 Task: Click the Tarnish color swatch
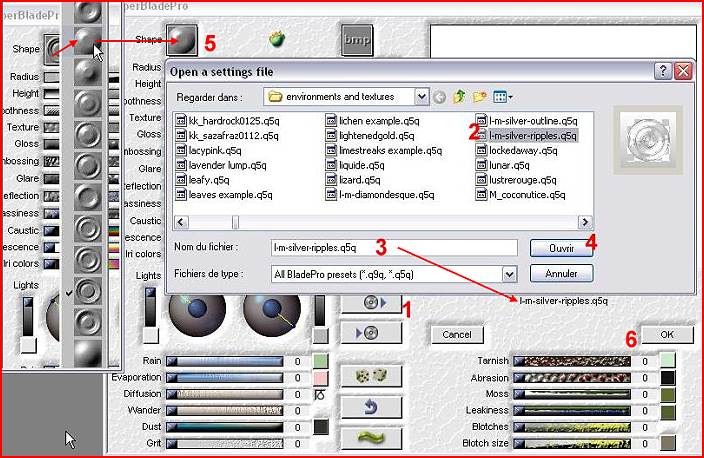pos(667,360)
